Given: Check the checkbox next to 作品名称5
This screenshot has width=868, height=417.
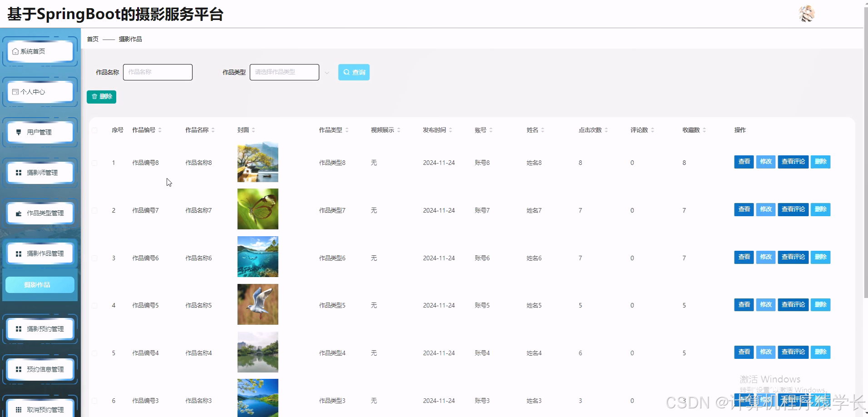Looking at the screenshot, I should 94,305.
